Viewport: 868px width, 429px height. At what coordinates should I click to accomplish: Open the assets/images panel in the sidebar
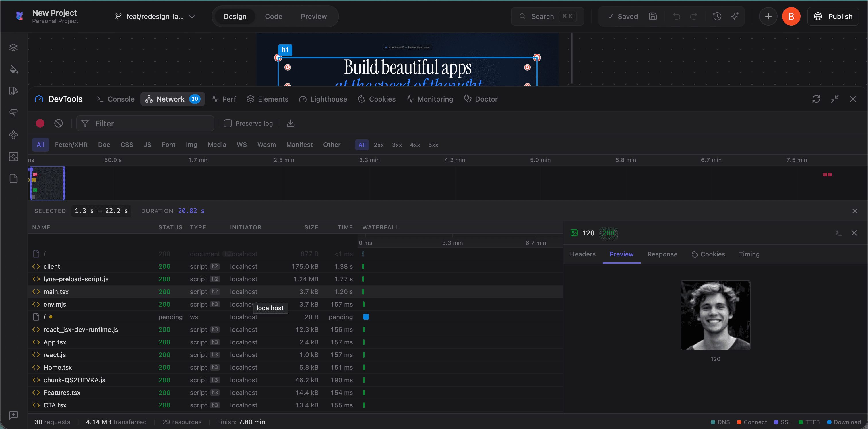coord(13,157)
